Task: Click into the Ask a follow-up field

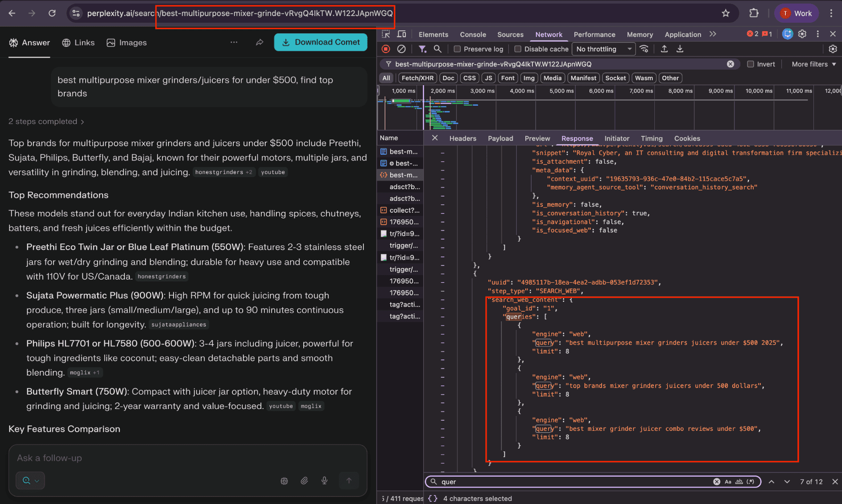Action: [187, 458]
